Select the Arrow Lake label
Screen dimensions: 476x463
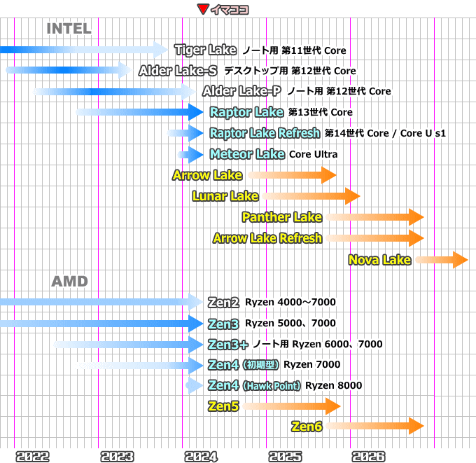click(207, 175)
